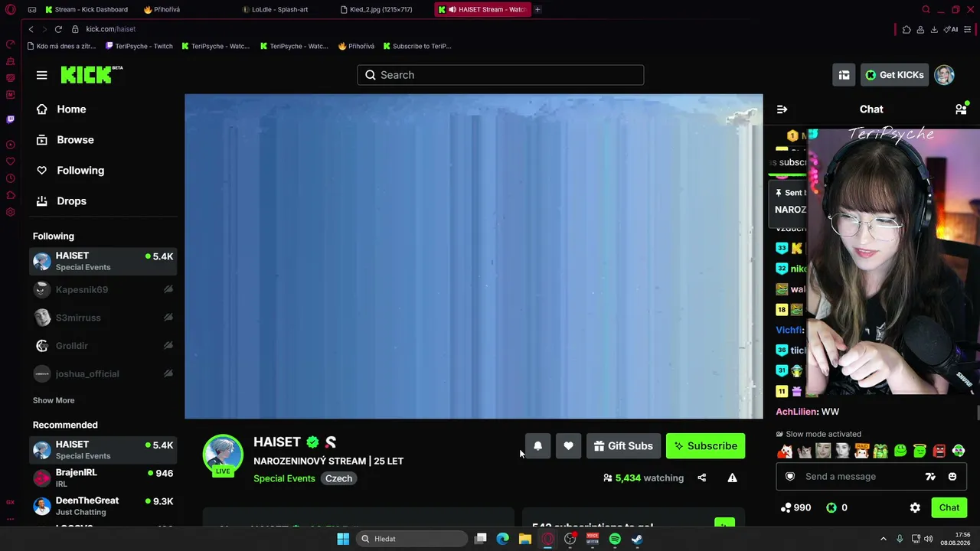Open Windows Start menu

[343, 539]
